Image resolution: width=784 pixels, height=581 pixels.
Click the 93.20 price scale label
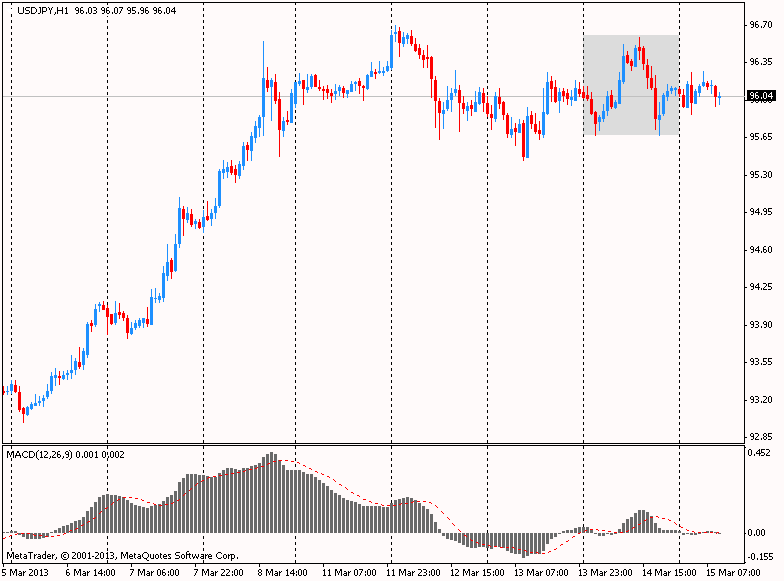(x=760, y=400)
